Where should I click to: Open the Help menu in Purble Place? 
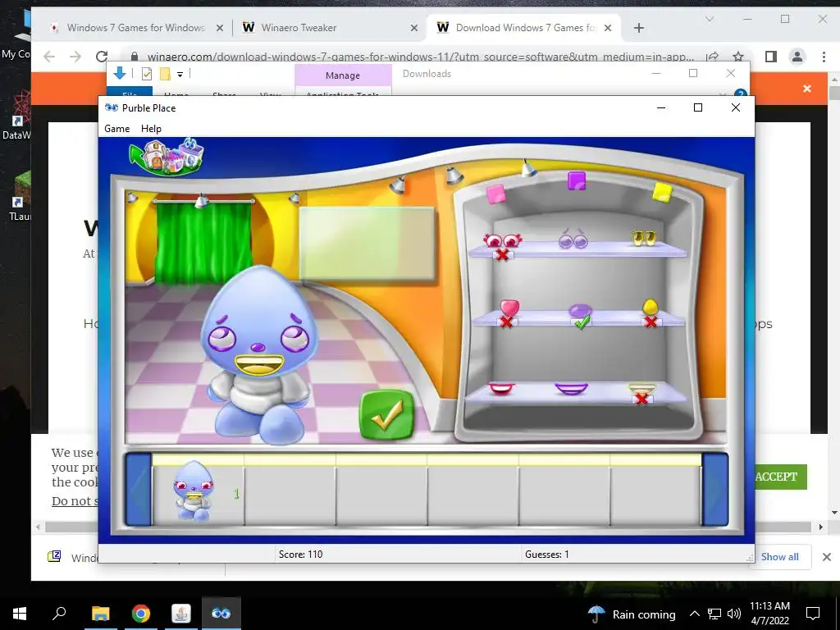[x=151, y=129]
